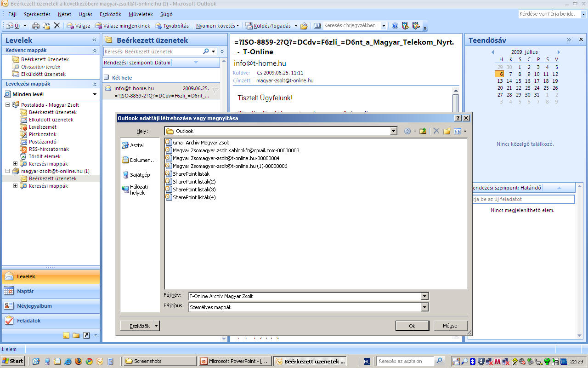Screen dimensions: 588x368
Task: Select Sajátgép in dialog places bar
Action: [x=136, y=175]
